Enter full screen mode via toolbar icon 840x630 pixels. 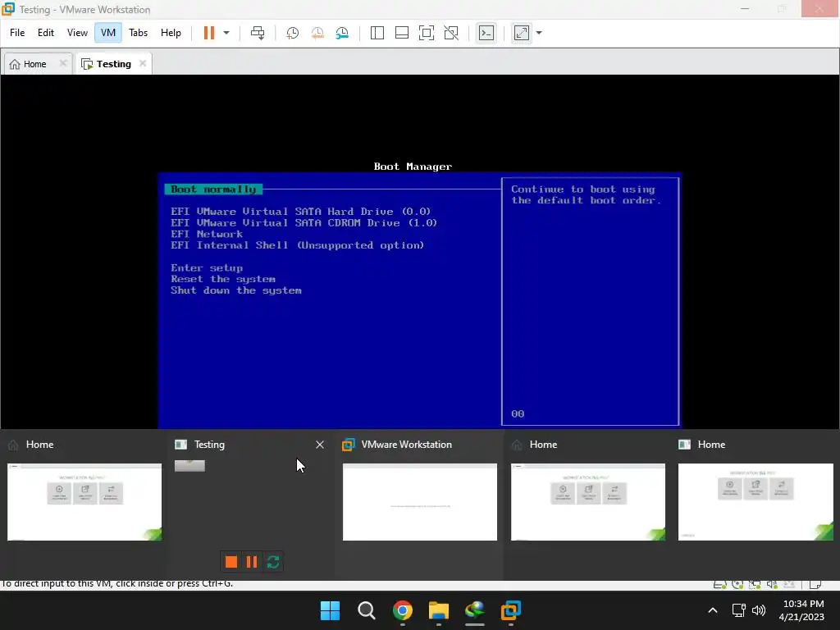pyautogui.click(x=427, y=33)
